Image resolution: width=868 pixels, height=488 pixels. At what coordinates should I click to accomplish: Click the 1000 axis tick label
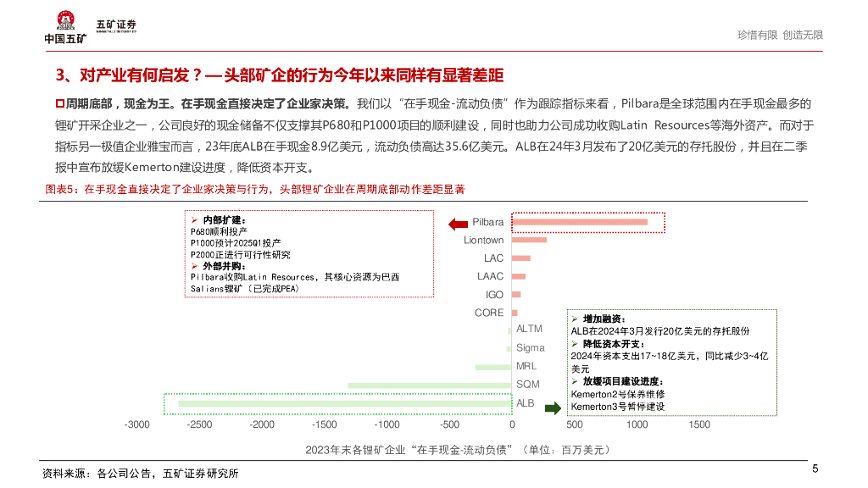pos(637,424)
